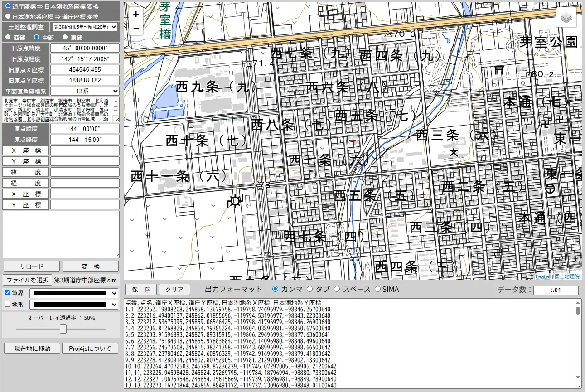Click output row starting 13, 13, 223273
The width and height of the screenshot is (585, 392).
231,385
